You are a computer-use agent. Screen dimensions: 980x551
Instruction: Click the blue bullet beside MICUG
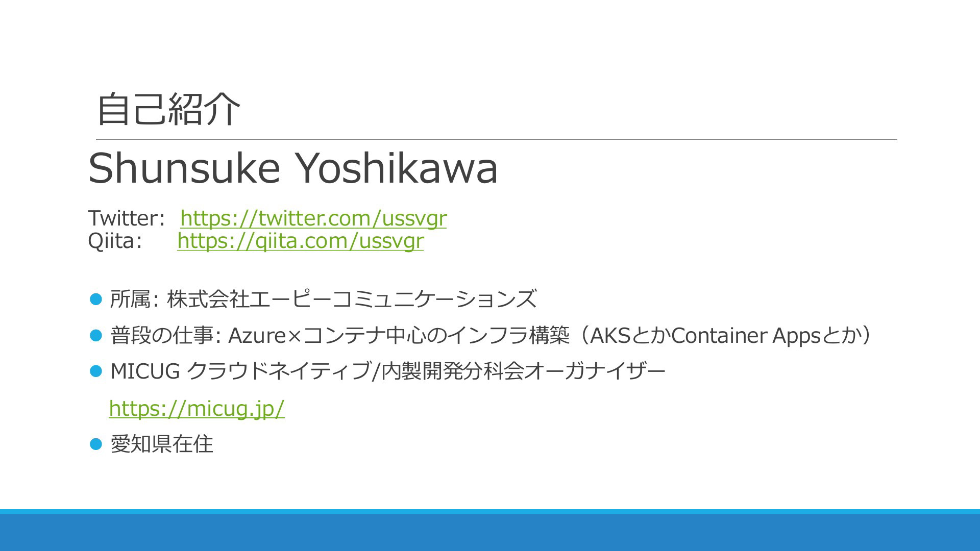pyautogui.click(x=96, y=371)
